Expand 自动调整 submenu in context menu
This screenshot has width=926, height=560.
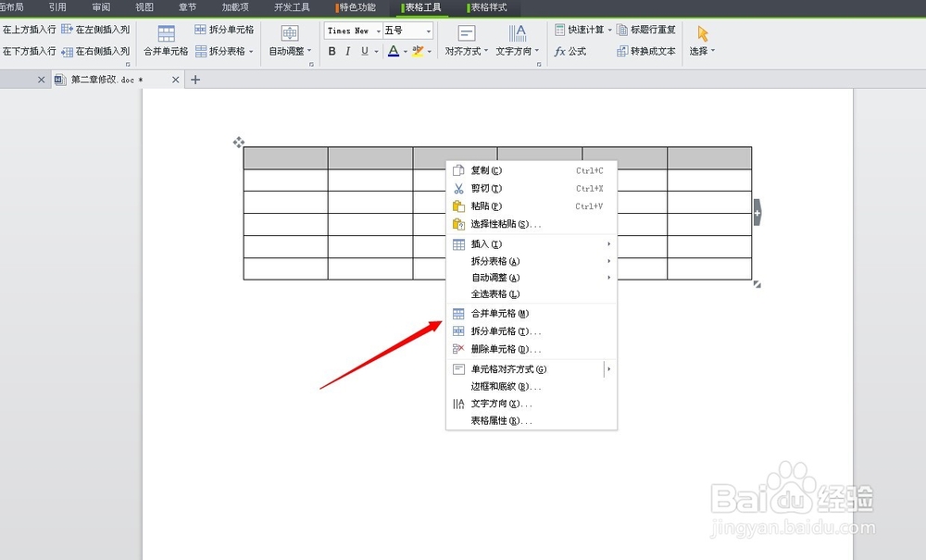532,278
